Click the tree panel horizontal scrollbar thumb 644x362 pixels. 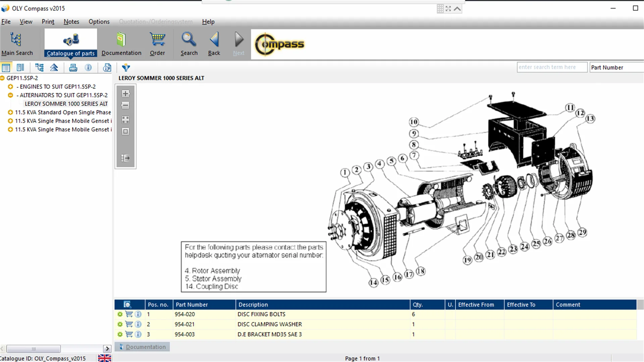[x=33, y=349]
